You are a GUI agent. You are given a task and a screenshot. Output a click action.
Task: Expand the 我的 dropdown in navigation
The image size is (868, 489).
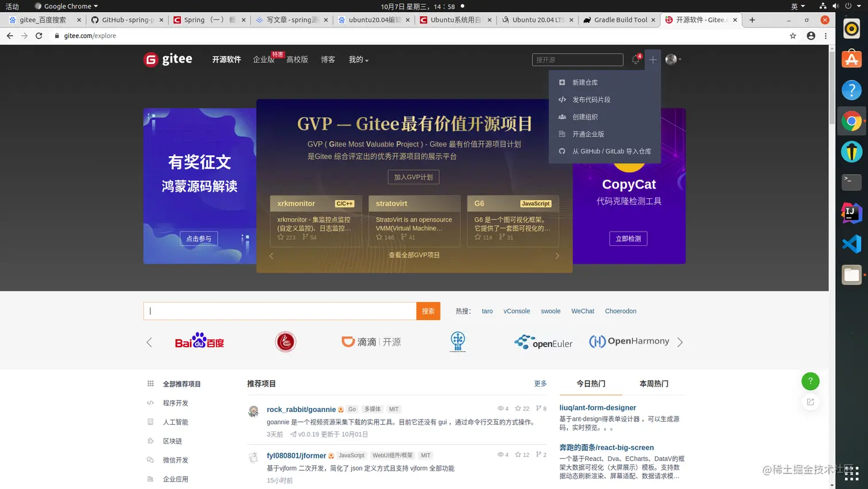point(358,60)
